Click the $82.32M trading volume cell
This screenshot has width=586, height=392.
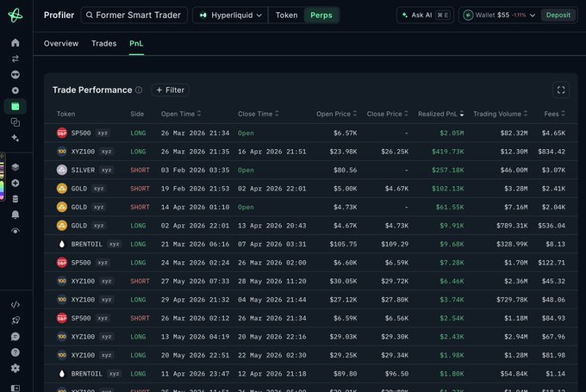click(x=514, y=133)
